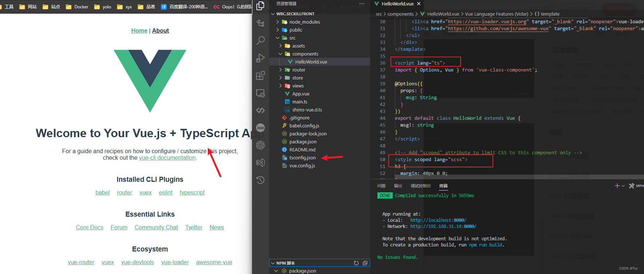Viewport: 644px width, 274px height.
Task: Open the Community Chat link
Action: [156, 227]
